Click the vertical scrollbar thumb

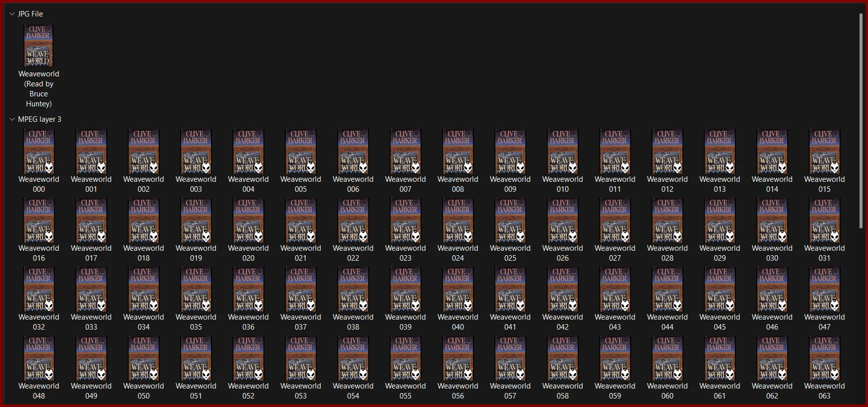[x=861, y=121]
